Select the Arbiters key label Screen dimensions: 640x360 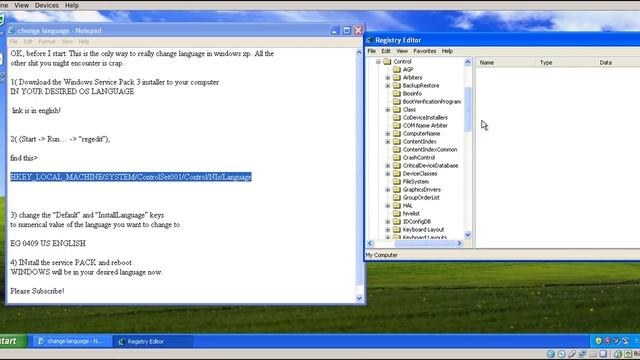[x=412, y=78]
